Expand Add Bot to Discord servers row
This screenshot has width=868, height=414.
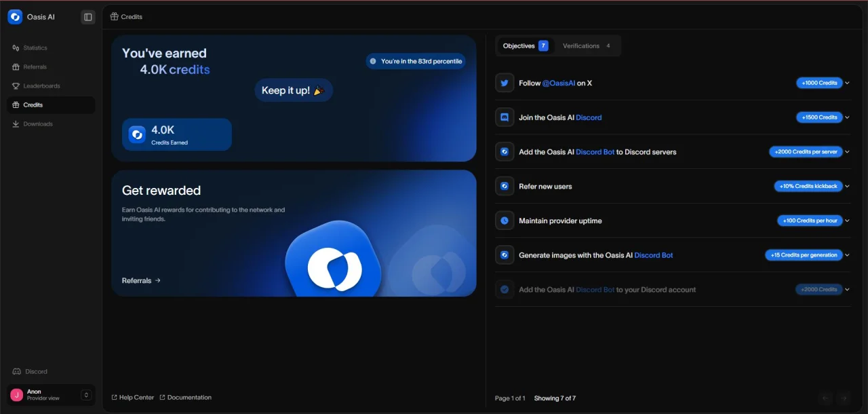(x=847, y=152)
